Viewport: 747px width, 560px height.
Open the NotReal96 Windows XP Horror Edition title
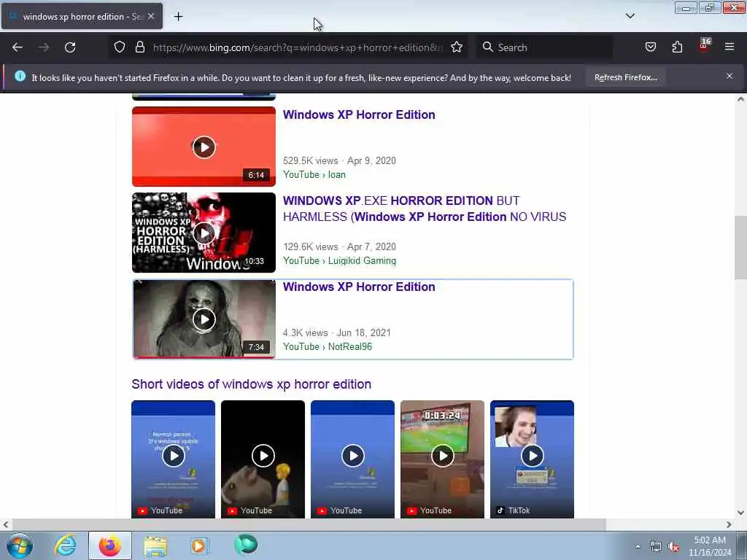(x=359, y=287)
